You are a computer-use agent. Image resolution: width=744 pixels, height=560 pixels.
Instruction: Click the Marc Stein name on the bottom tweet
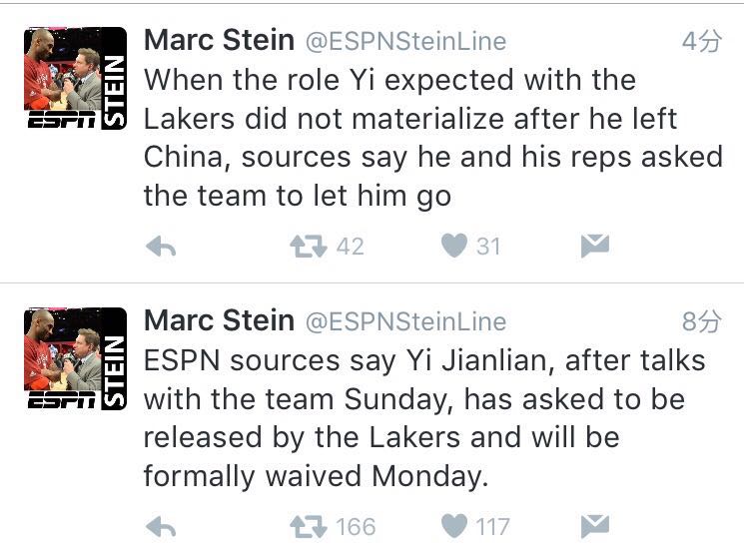(x=219, y=320)
